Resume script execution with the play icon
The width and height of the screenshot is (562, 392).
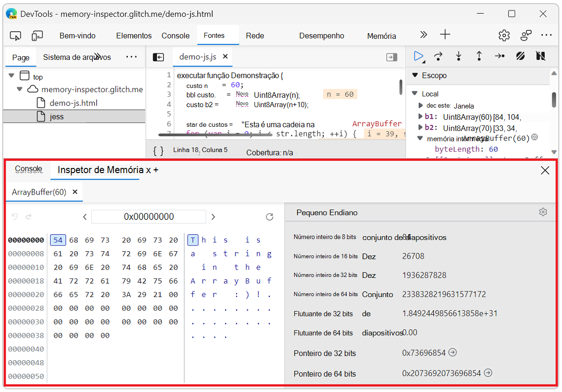point(419,56)
